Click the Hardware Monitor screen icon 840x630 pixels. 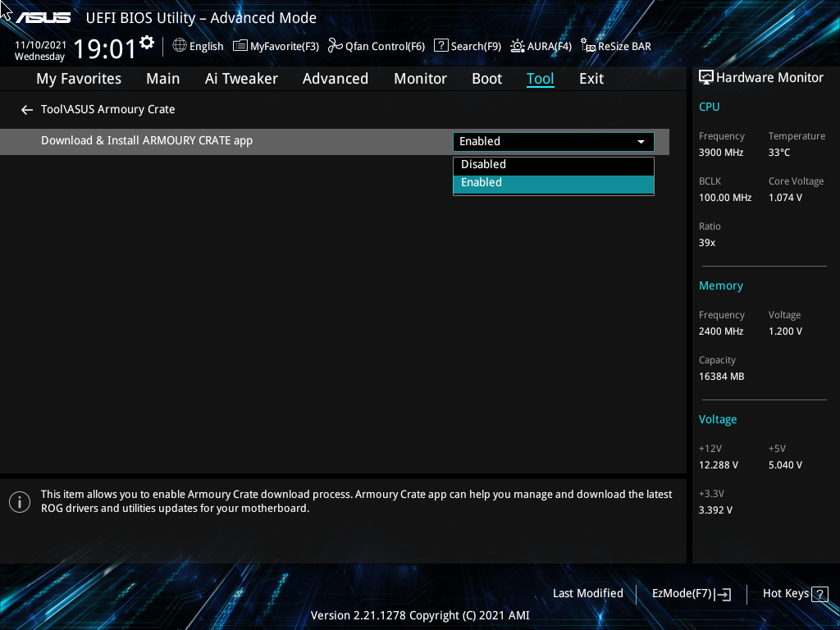[x=706, y=78]
